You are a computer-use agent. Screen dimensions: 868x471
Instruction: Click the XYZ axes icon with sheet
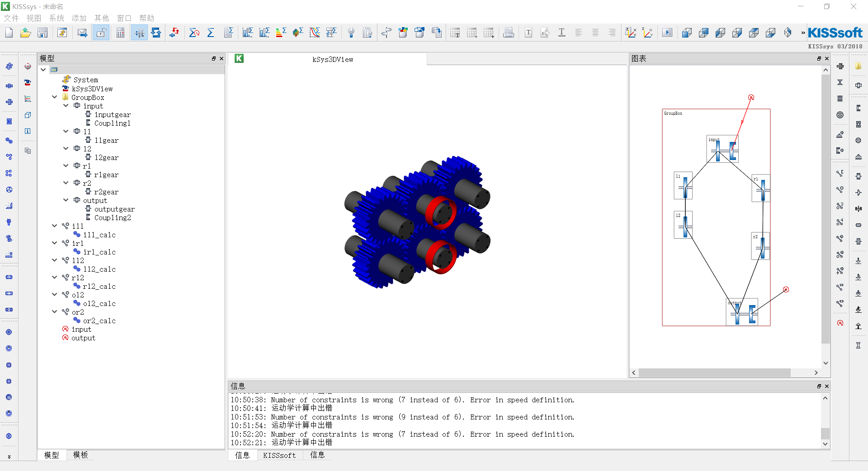click(631, 33)
